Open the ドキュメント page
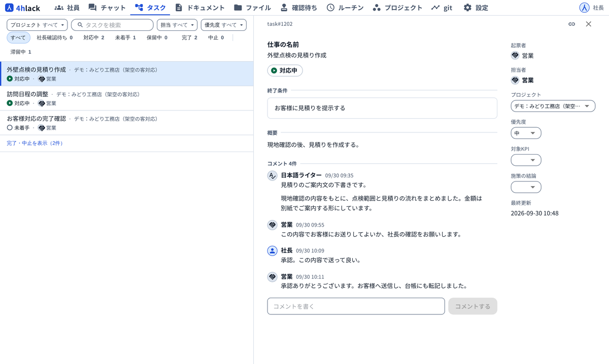The height and width of the screenshot is (364, 609). [200, 8]
